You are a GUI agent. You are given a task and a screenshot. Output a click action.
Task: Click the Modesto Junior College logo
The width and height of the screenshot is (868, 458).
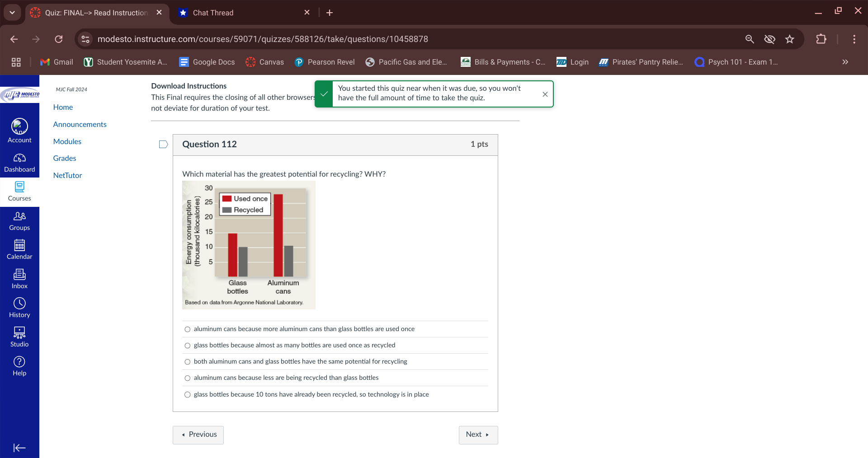(19, 95)
